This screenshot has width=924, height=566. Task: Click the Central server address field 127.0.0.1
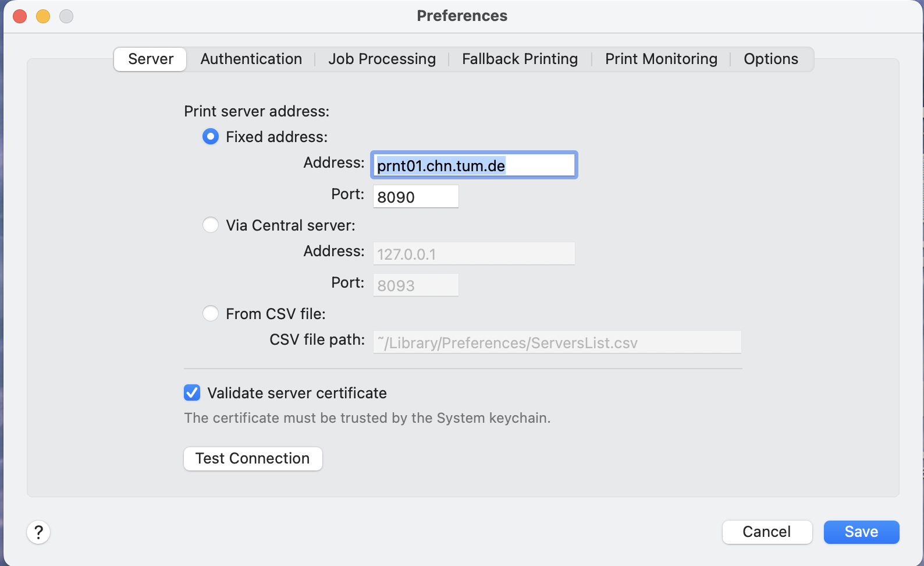tap(474, 254)
